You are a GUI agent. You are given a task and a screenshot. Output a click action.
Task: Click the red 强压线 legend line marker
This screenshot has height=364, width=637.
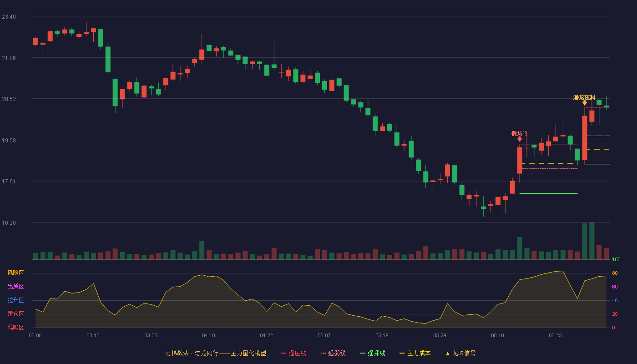pos(284,354)
